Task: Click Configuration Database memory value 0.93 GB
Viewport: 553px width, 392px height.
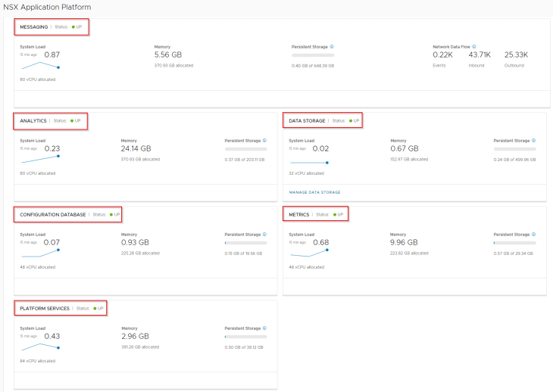Action: 135,242
